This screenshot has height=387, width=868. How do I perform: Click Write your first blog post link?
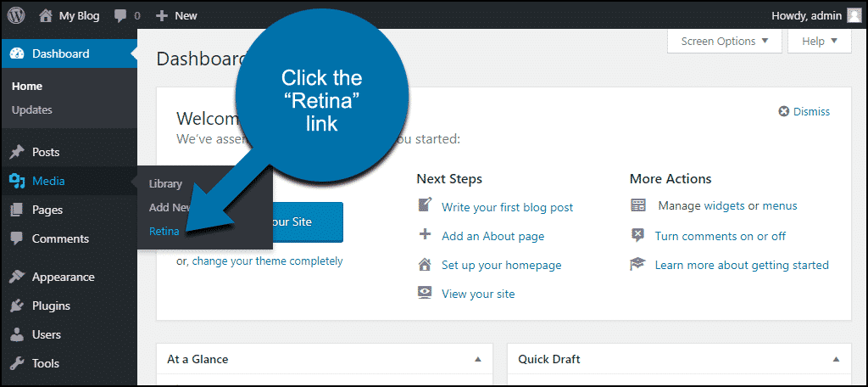click(507, 207)
